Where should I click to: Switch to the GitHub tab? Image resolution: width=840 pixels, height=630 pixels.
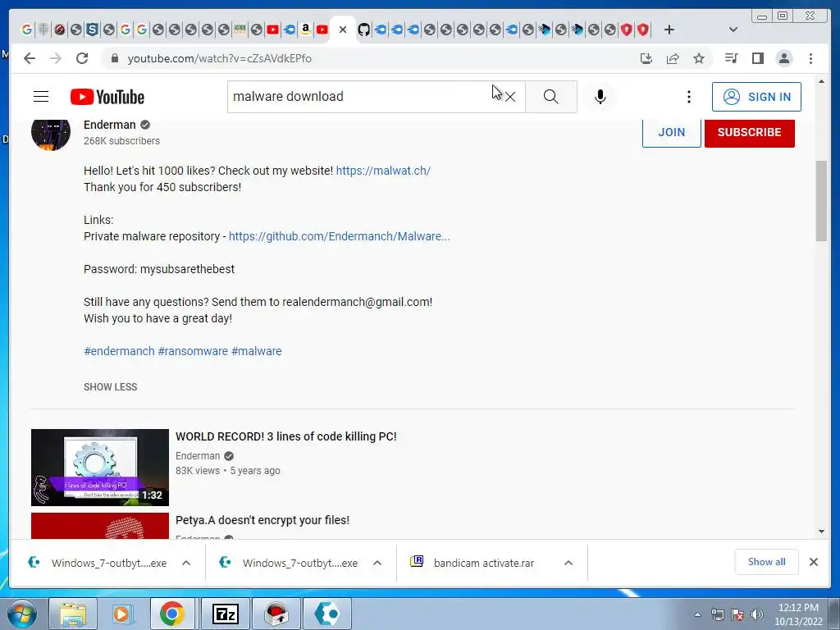click(x=363, y=30)
